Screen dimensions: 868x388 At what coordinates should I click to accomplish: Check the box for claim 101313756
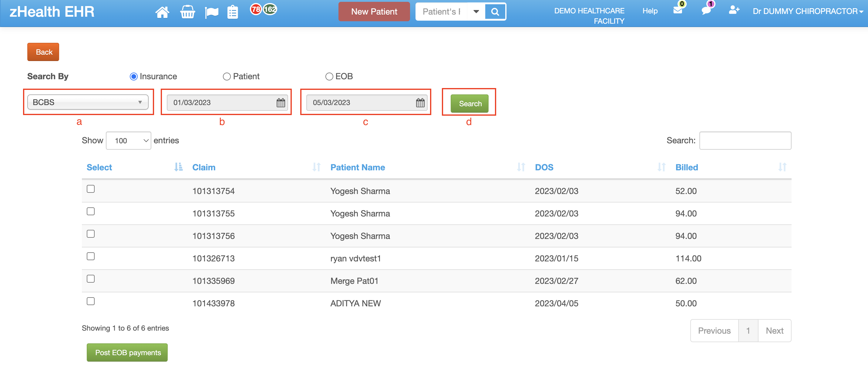point(91,234)
